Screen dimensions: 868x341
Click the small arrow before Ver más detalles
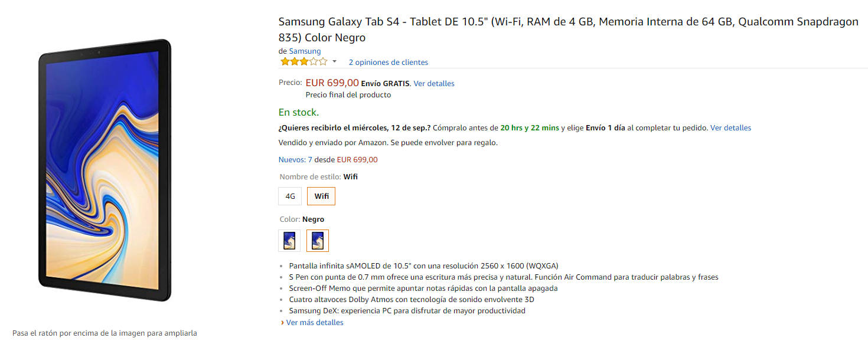282,323
